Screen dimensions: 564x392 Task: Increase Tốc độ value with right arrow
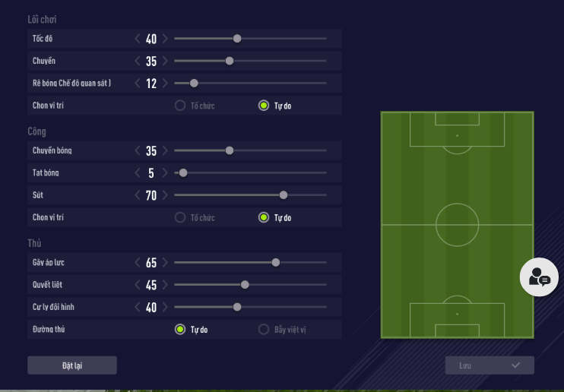(165, 38)
